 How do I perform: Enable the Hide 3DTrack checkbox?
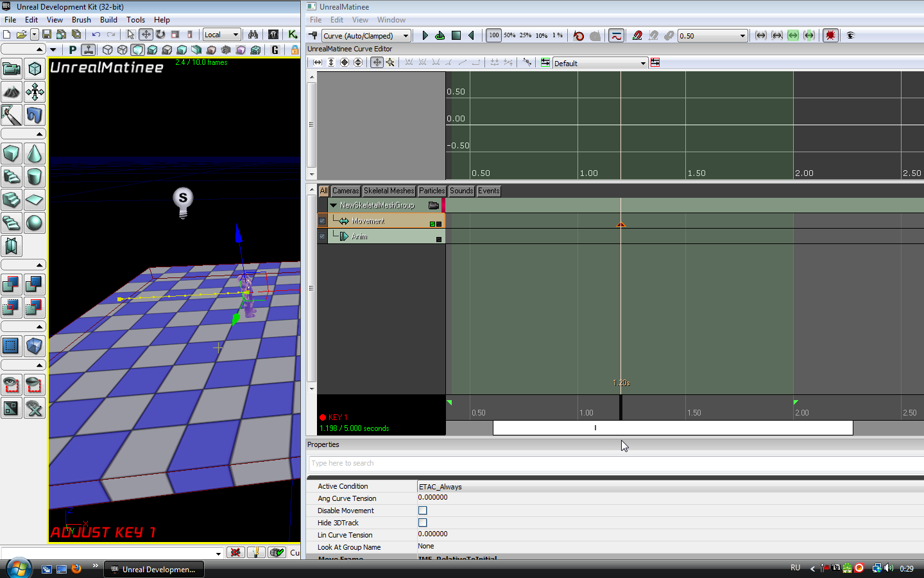coord(423,523)
